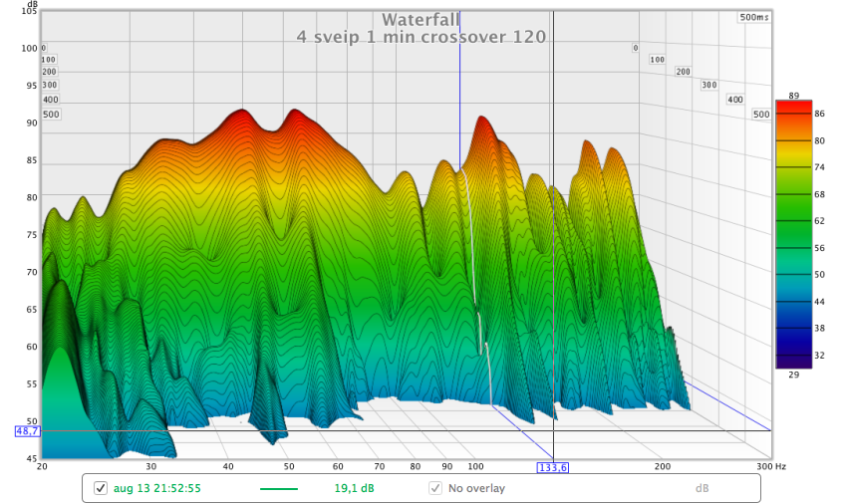Click the 500 time-axis label on the right

click(761, 114)
